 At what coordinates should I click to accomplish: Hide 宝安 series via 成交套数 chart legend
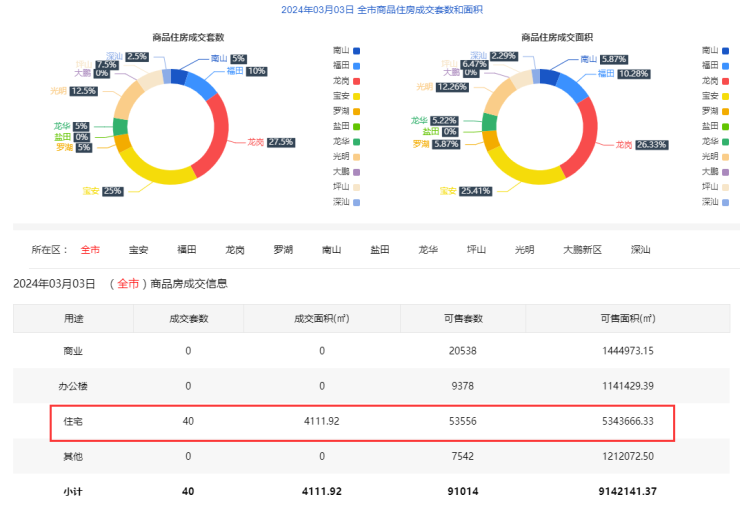(x=345, y=95)
